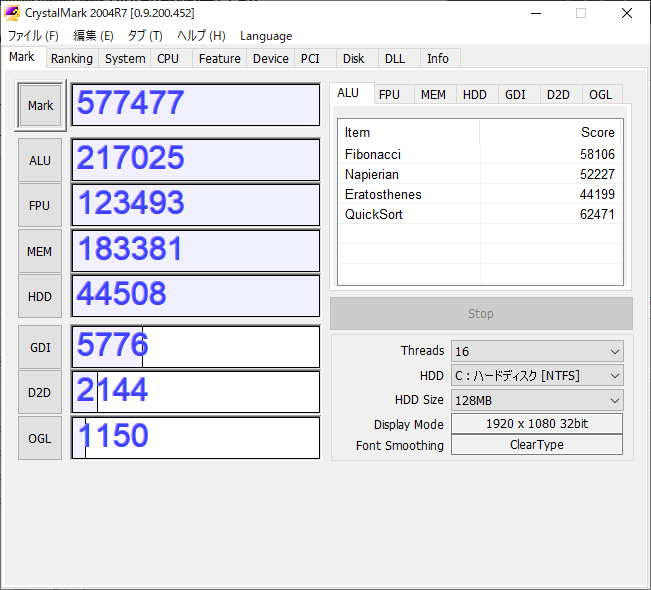Run the GDI benchmark button

(40, 347)
